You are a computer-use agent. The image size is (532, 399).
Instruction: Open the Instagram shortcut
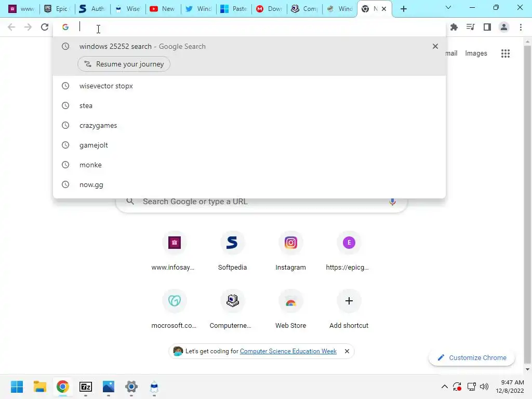(x=290, y=251)
